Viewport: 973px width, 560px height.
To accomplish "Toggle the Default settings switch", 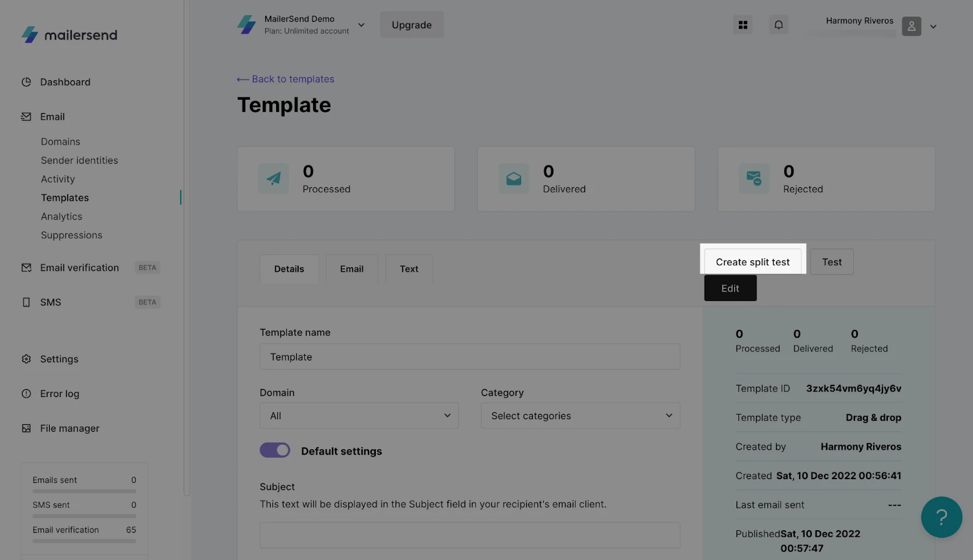I will click(275, 451).
